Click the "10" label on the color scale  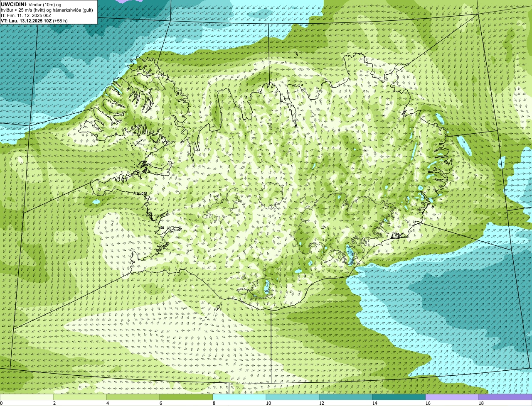pos(268,403)
